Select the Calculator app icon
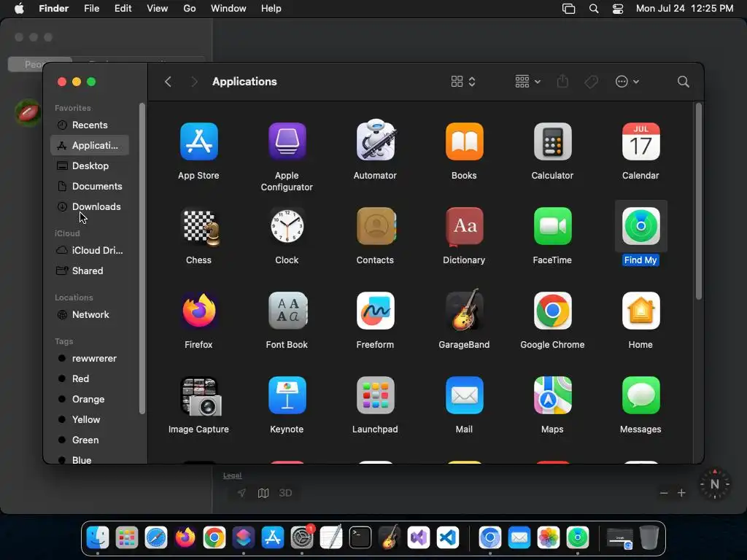747x560 pixels. click(552, 141)
